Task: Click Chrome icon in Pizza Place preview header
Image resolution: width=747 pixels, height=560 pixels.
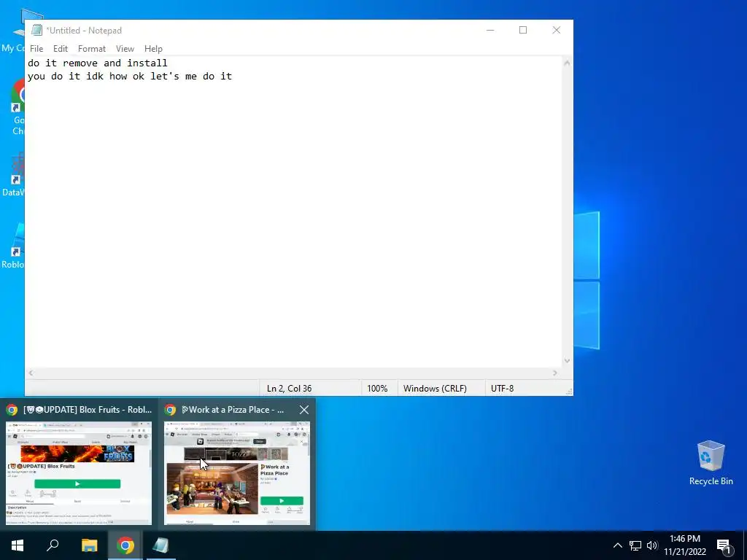Action: tap(170, 410)
